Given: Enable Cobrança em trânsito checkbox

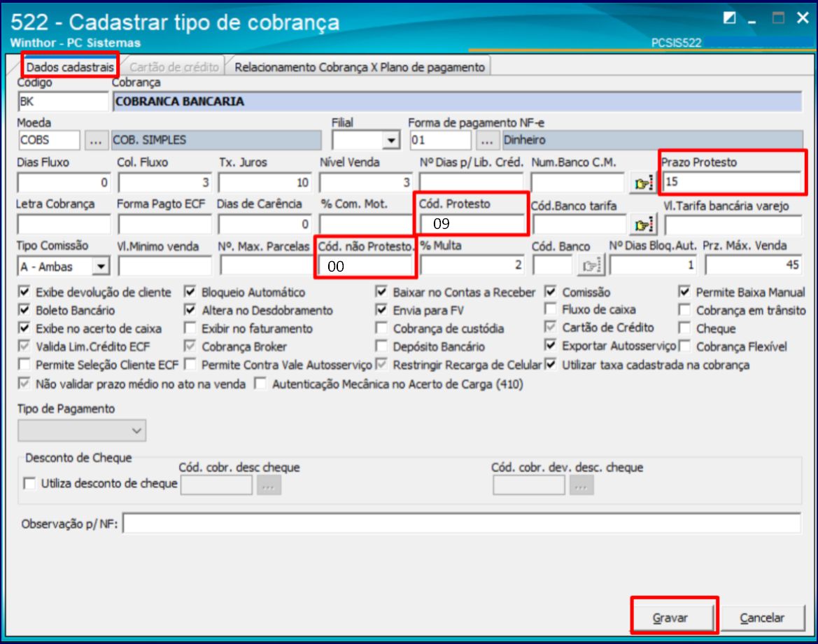Looking at the screenshot, I should click(684, 310).
